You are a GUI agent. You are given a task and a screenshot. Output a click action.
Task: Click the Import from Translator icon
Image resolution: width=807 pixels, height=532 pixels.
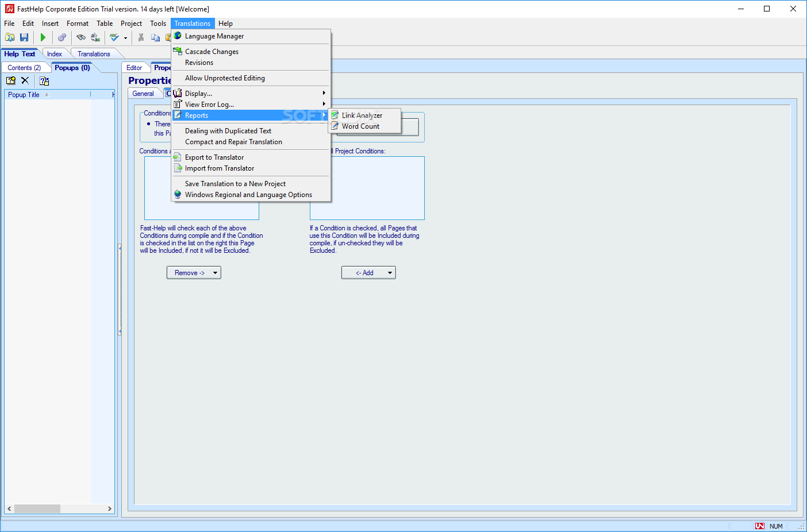point(178,168)
